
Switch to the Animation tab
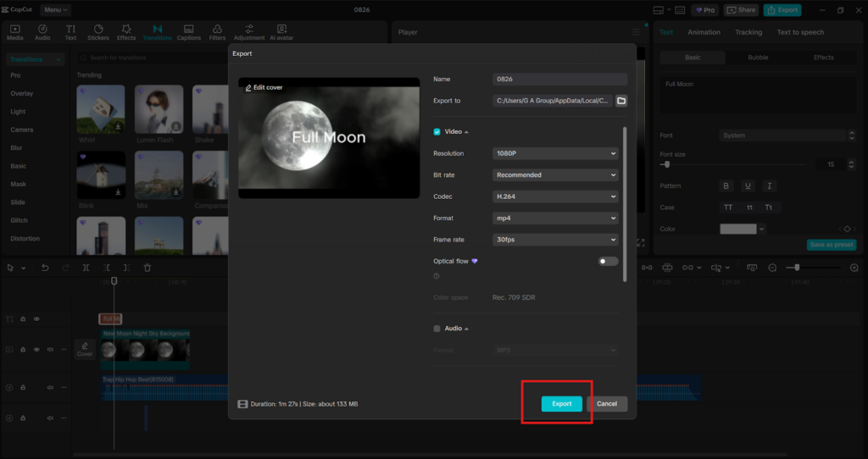(x=704, y=32)
